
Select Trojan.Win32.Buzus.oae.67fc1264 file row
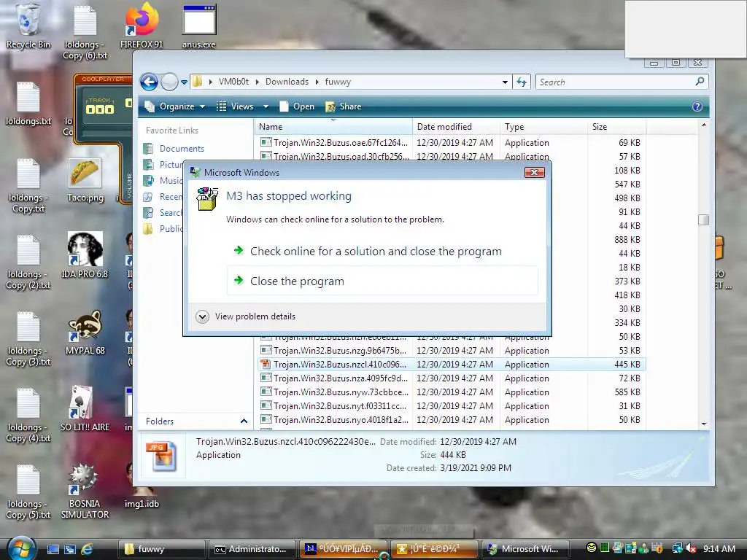click(452, 142)
